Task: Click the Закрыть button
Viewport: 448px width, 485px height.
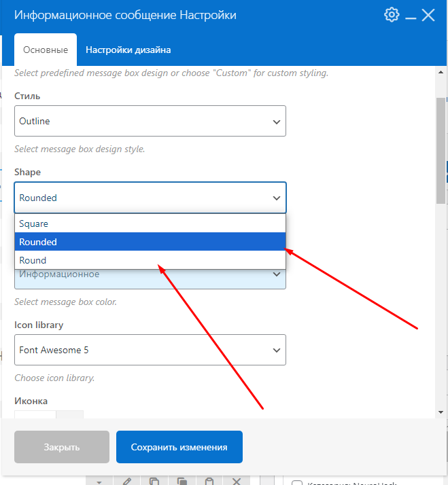Action: click(x=62, y=447)
